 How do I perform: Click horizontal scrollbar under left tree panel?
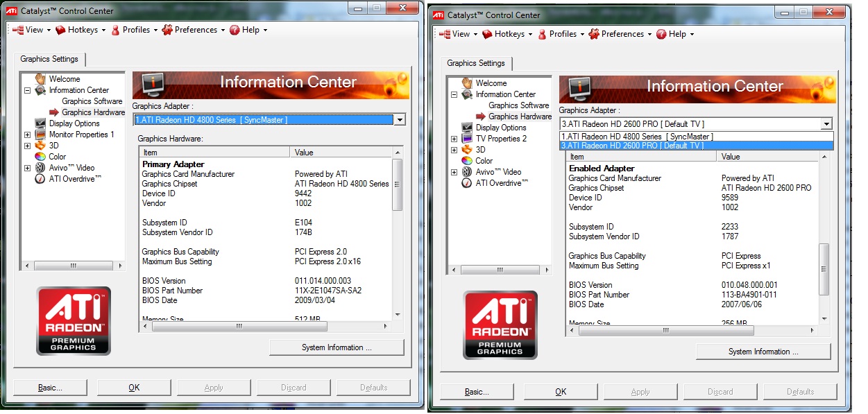point(74,266)
